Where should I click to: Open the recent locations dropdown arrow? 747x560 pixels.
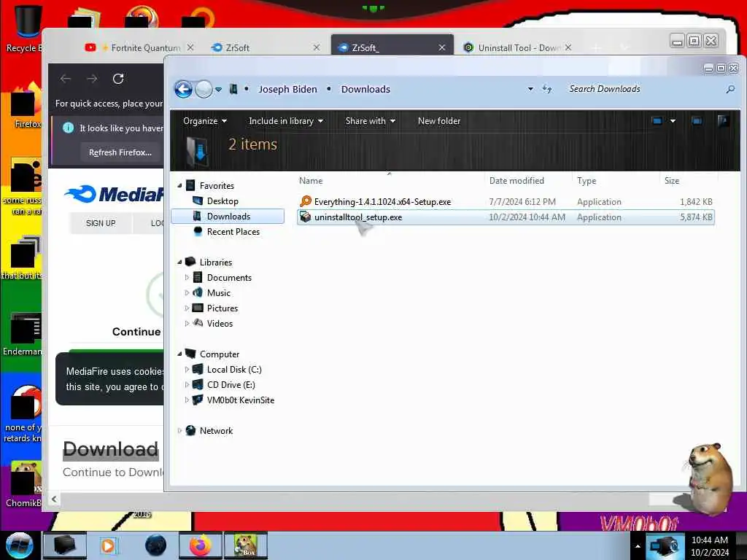(218, 90)
